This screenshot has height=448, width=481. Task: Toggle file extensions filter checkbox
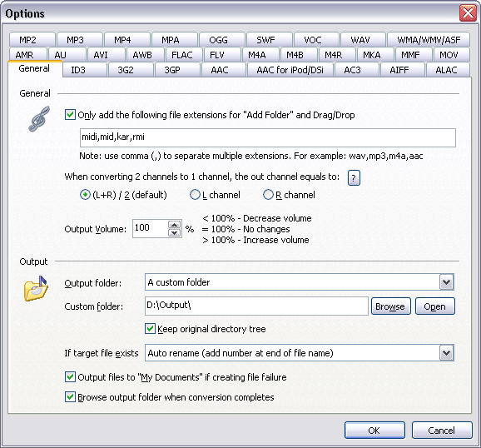[70, 115]
